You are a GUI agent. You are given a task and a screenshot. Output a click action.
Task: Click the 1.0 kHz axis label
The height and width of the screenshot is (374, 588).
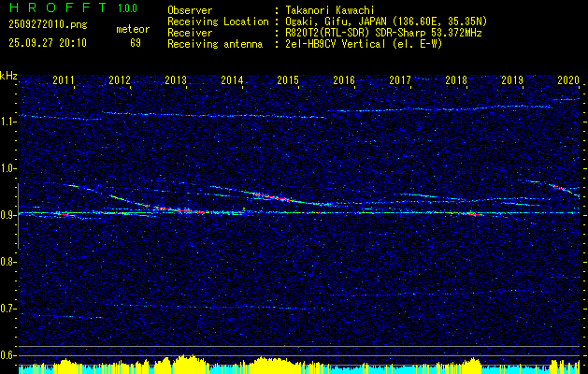point(7,169)
